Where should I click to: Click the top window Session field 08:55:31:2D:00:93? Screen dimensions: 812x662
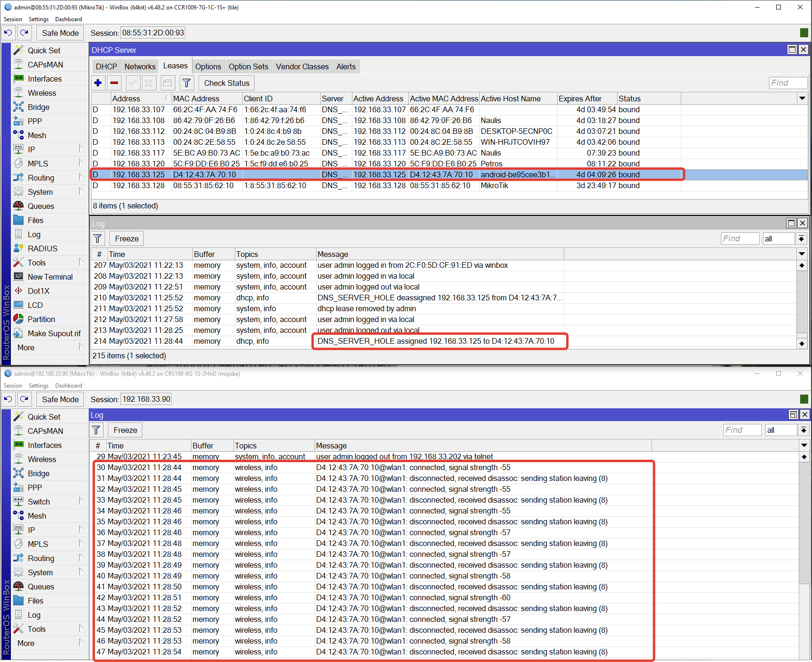[x=153, y=33]
